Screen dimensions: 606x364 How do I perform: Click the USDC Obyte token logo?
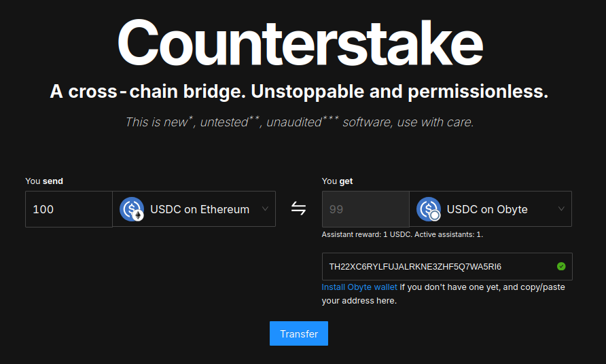pos(428,209)
